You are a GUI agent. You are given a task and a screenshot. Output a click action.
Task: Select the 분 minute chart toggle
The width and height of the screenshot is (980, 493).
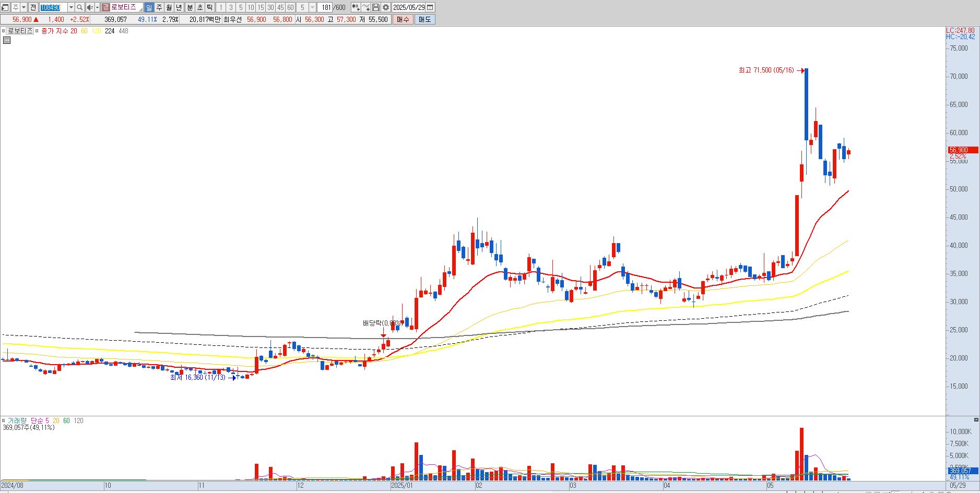tap(190, 7)
